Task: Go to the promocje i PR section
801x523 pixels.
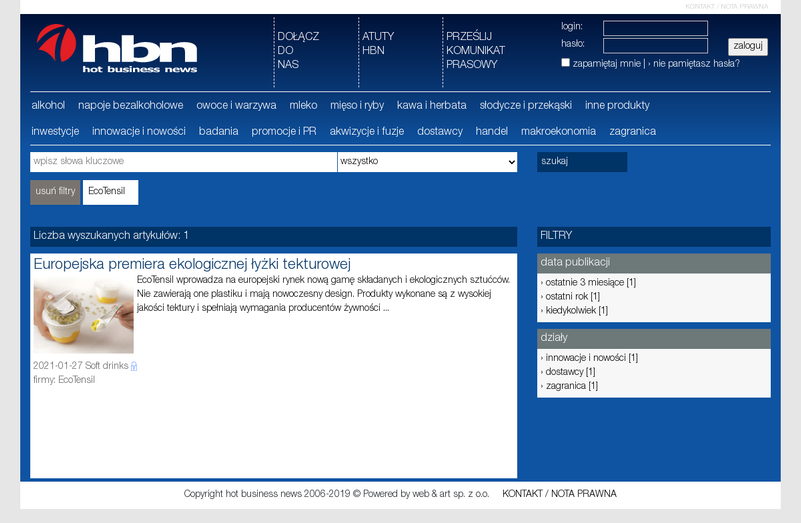Action: tap(284, 131)
